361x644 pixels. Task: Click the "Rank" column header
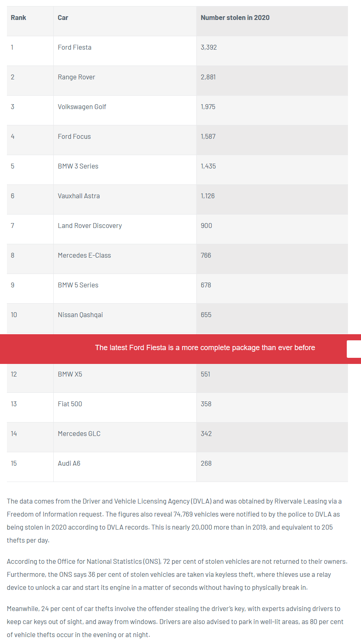tap(18, 18)
